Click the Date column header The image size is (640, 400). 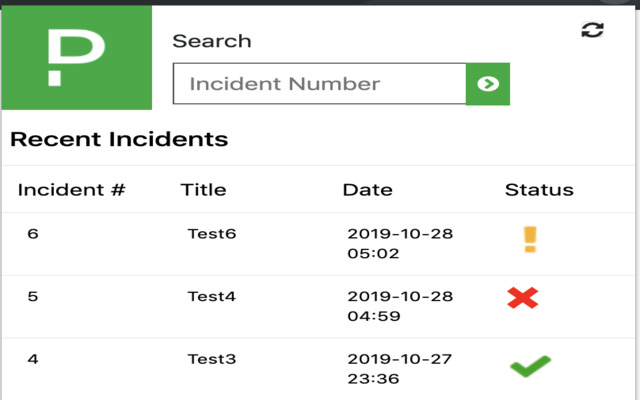(367, 189)
